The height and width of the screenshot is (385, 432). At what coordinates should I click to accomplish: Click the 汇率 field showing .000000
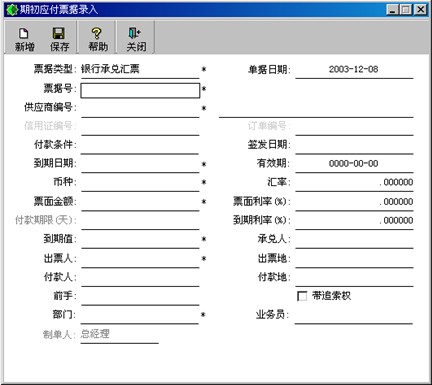[354, 183]
